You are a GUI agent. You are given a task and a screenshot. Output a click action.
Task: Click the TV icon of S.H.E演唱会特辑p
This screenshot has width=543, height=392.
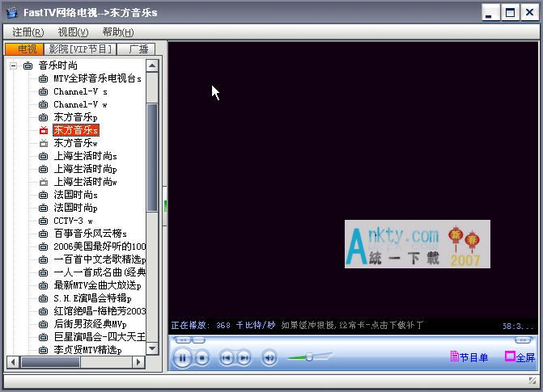43,298
